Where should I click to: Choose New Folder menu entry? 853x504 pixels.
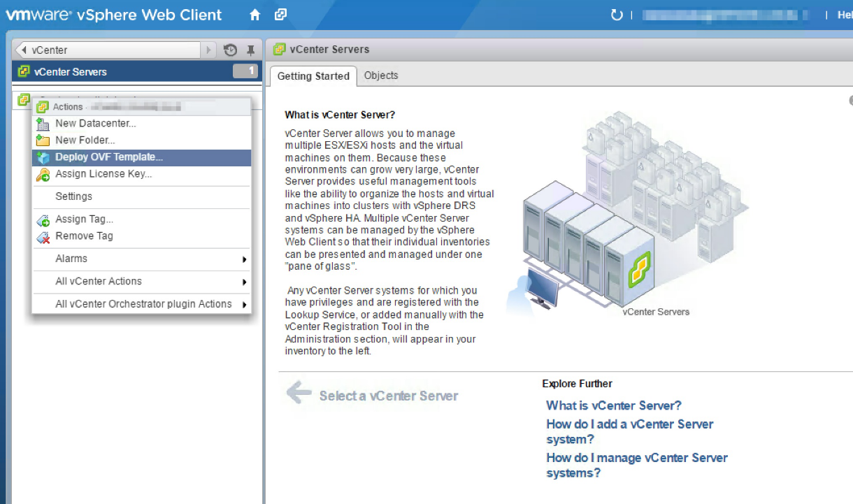142,140
